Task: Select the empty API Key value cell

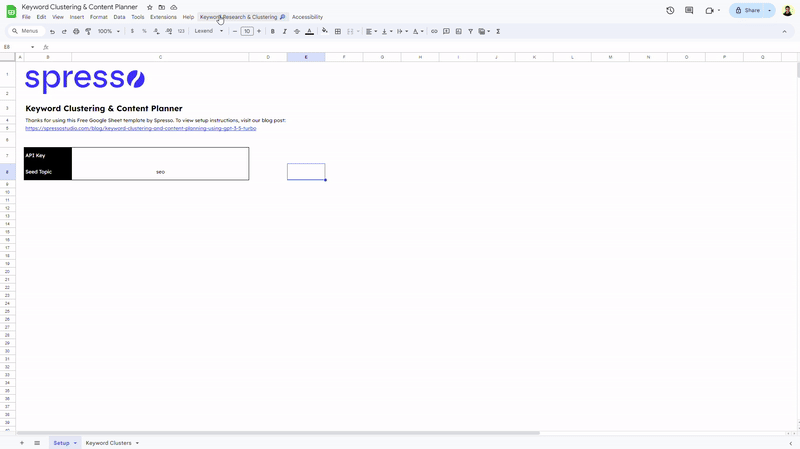Action: point(160,156)
